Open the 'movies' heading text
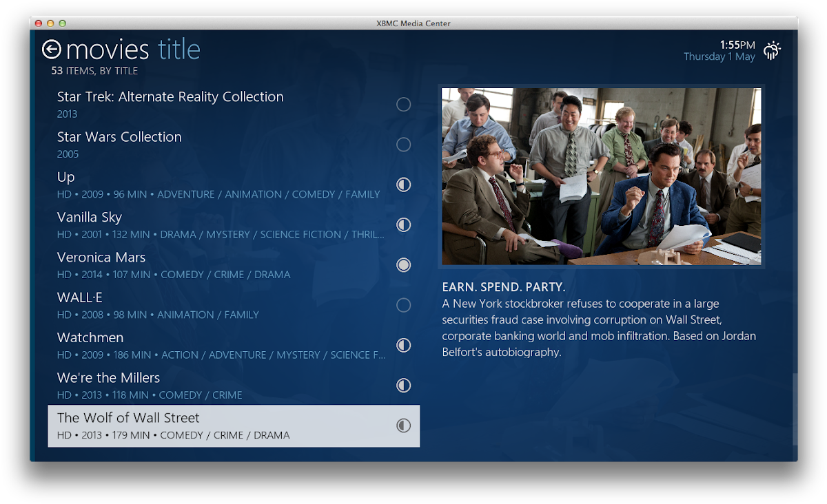This screenshot has width=827, height=504. point(108,50)
